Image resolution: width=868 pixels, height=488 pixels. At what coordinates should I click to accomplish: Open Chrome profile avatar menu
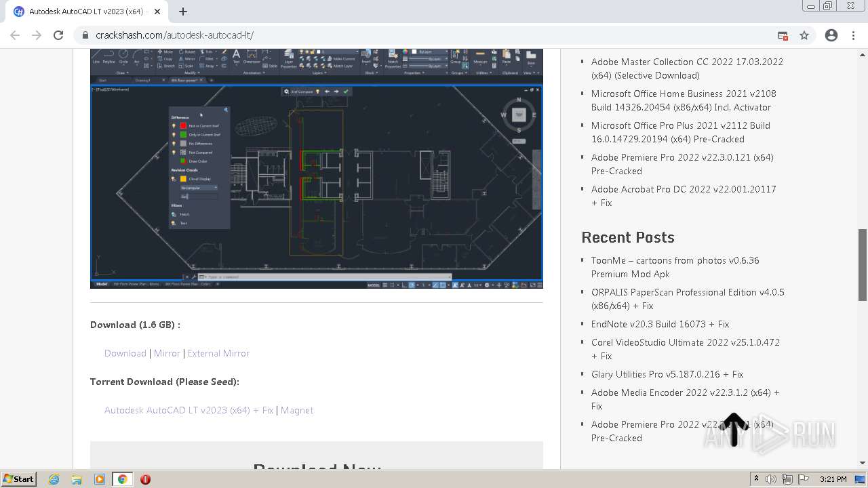pos(831,35)
